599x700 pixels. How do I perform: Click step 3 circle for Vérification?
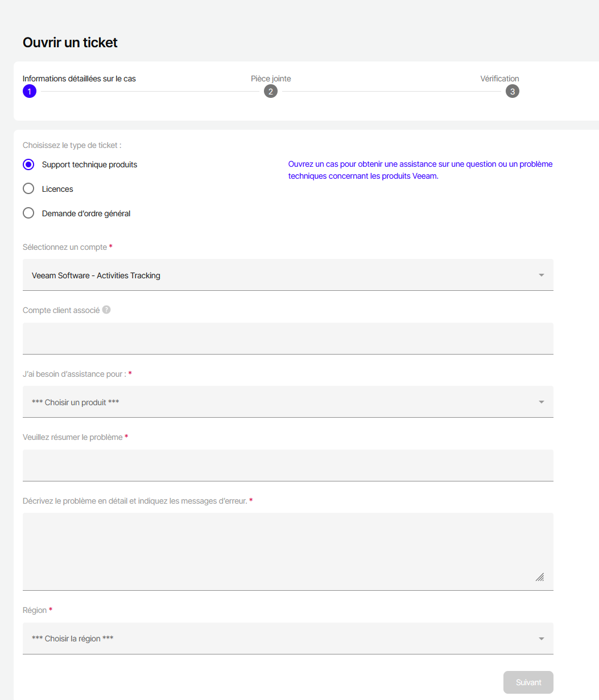(513, 91)
